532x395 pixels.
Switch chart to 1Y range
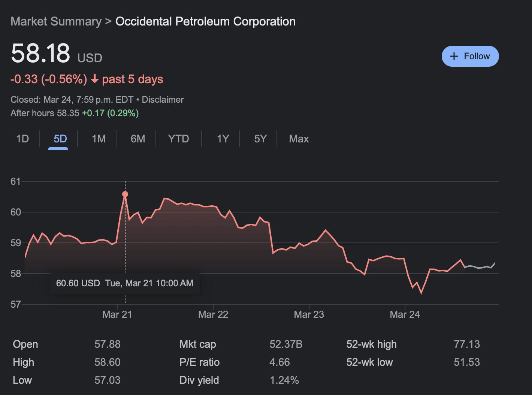[223, 139]
